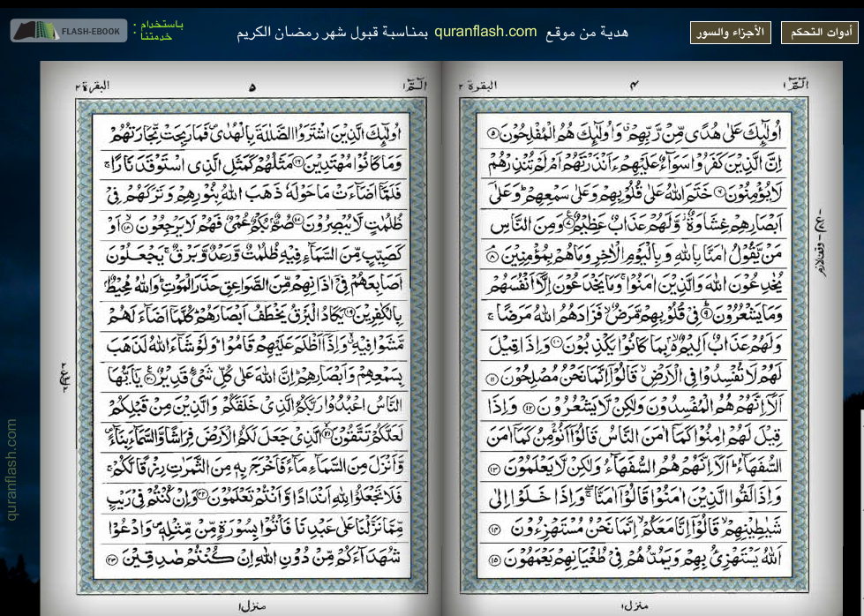
Task: Visit the quranflash.com link in header
Action: pyautogui.click(x=485, y=32)
